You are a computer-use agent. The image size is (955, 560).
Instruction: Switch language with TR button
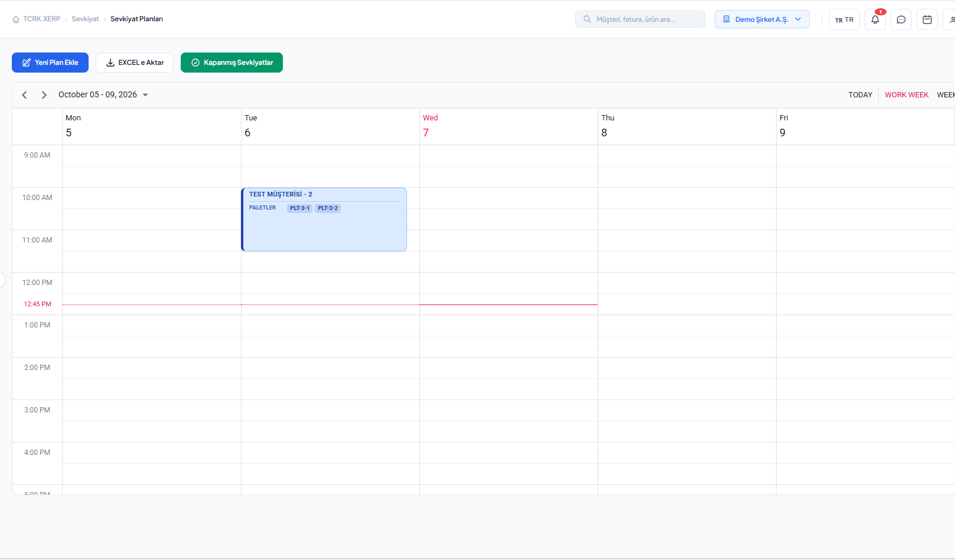845,19
